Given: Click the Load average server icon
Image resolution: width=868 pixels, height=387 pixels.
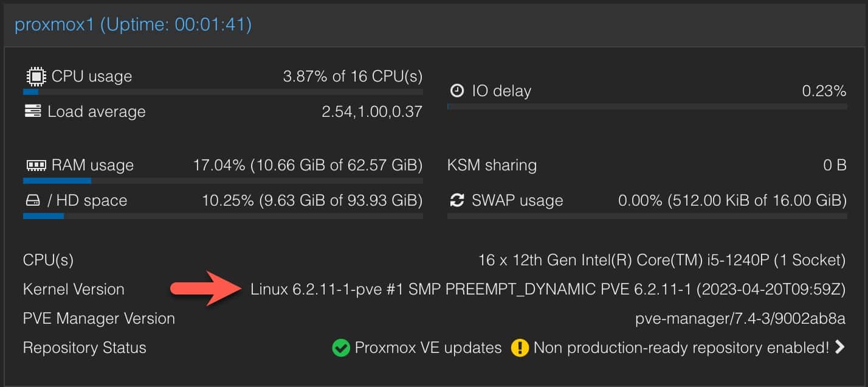Looking at the screenshot, I should coord(33,111).
